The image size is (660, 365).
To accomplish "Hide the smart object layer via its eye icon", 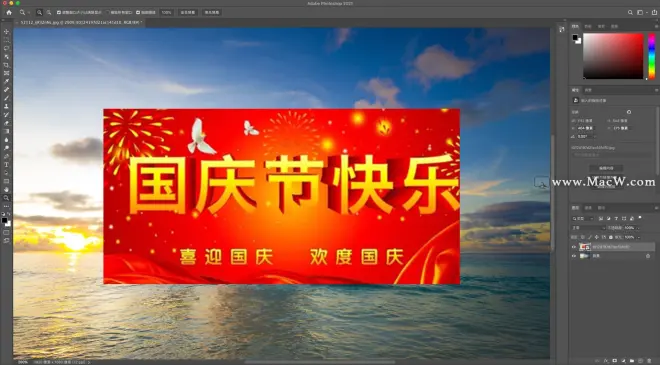I will tap(574, 247).
